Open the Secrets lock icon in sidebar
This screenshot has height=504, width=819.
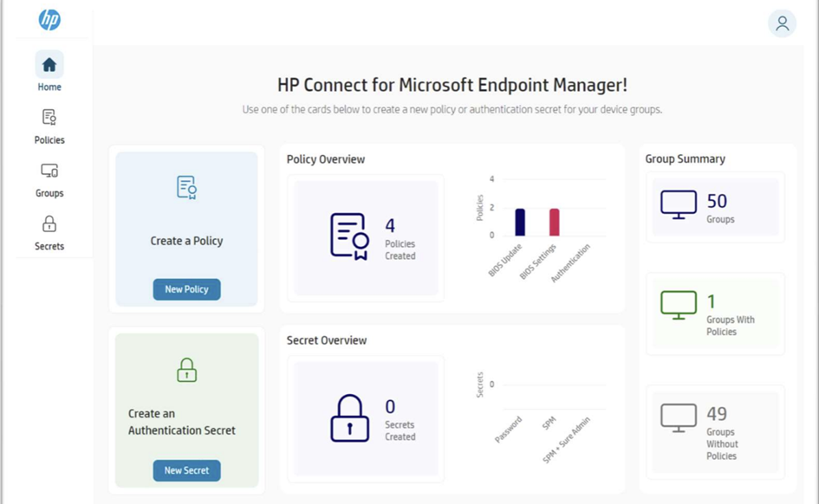point(49,224)
